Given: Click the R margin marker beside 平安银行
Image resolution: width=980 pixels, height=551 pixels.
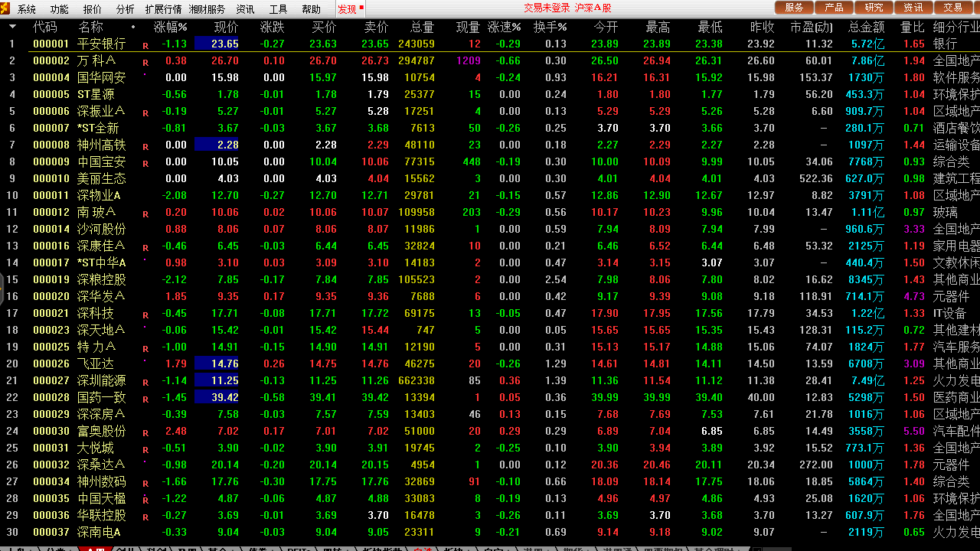Looking at the screenshot, I should 145,45.
